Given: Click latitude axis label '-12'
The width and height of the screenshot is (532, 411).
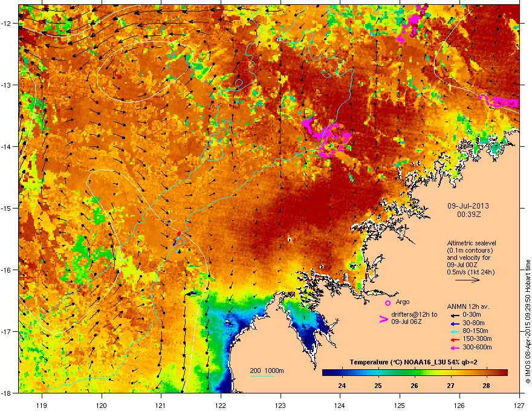Looking at the screenshot, I should point(7,24).
